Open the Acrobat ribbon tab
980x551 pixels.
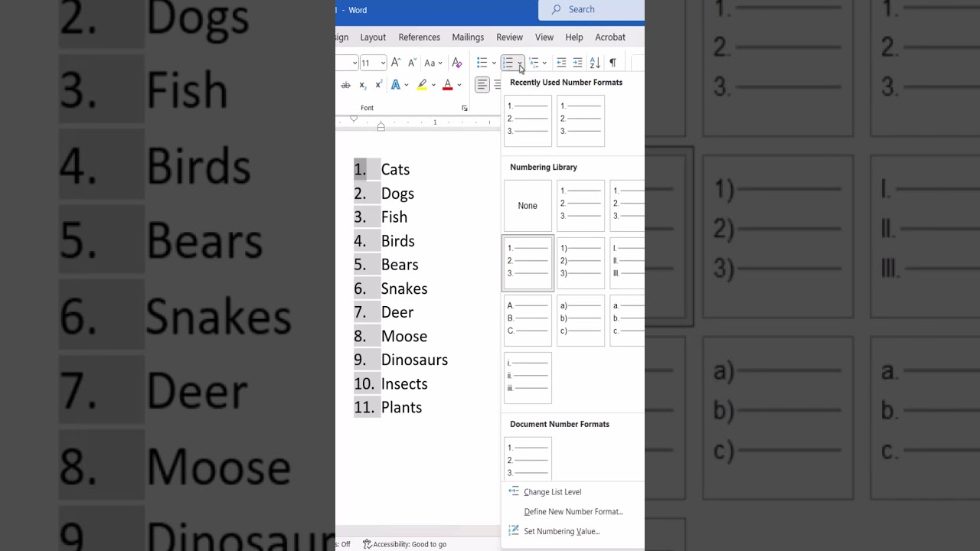pos(610,37)
